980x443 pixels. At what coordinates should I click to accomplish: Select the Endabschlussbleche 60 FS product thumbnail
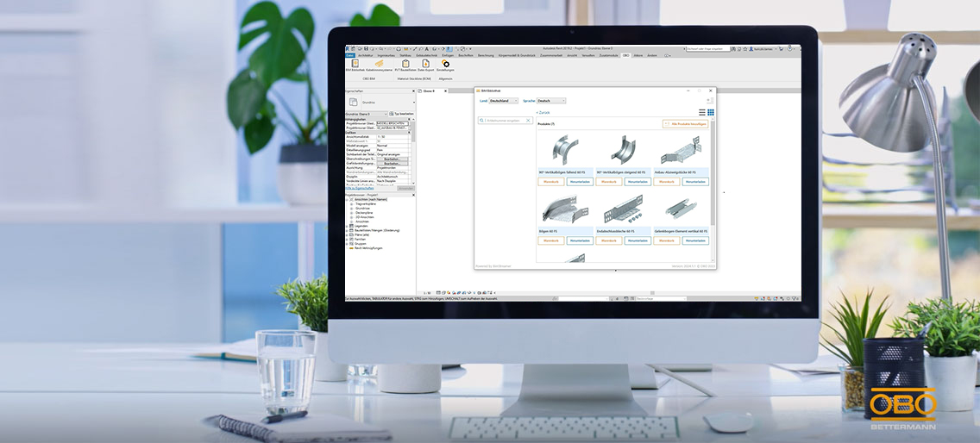coord(623,209)
